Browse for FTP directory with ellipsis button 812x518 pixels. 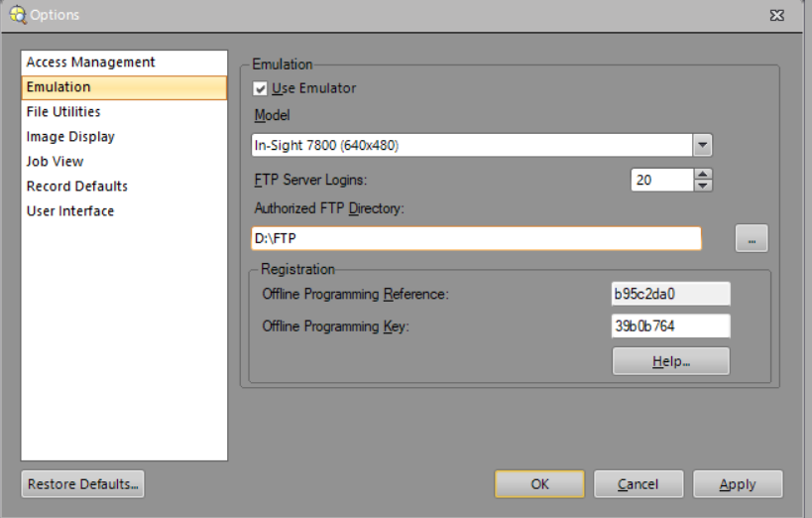point(752,238)
